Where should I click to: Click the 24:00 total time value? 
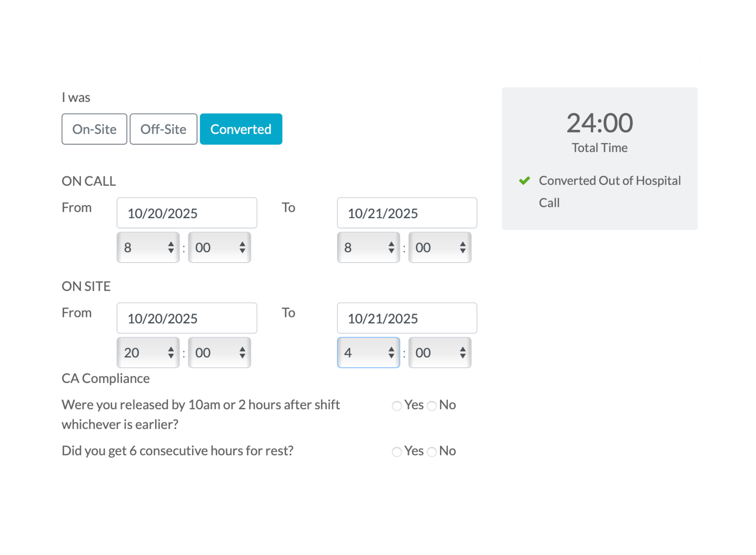(600, 123)
